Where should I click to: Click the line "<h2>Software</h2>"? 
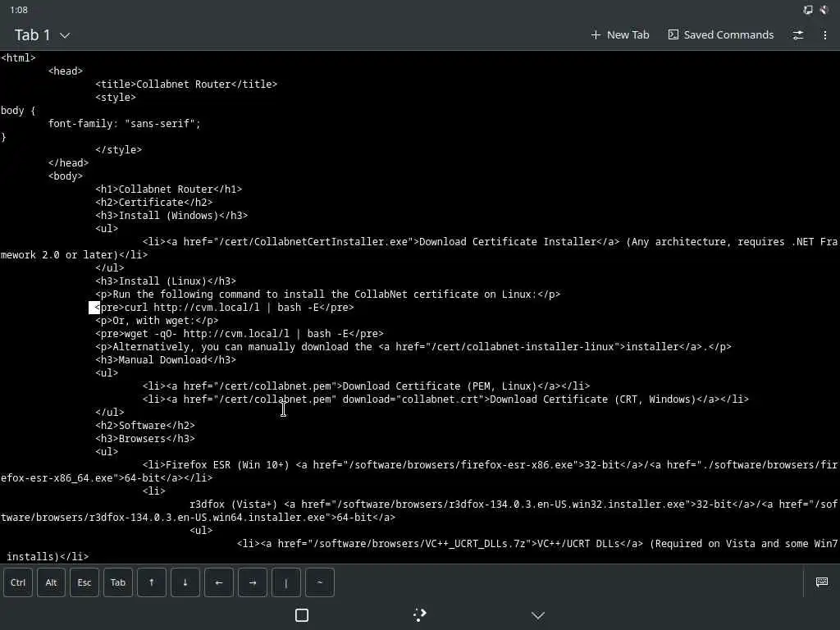145,426
